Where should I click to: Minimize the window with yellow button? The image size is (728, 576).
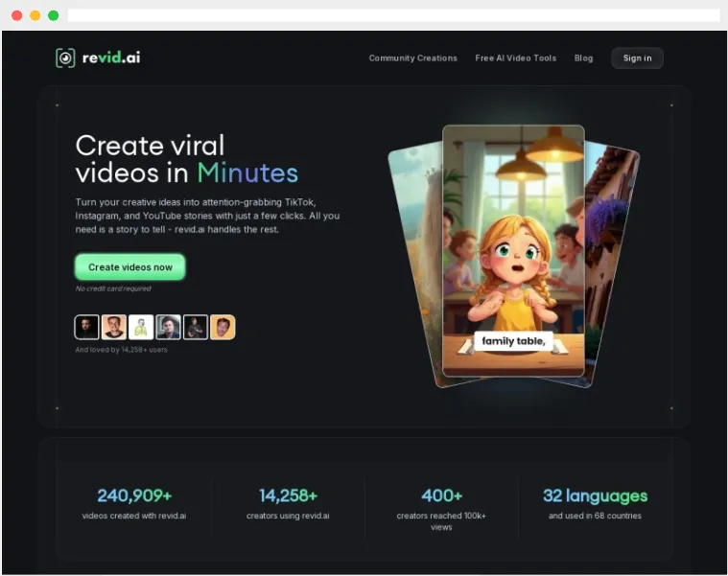point(35,15)
